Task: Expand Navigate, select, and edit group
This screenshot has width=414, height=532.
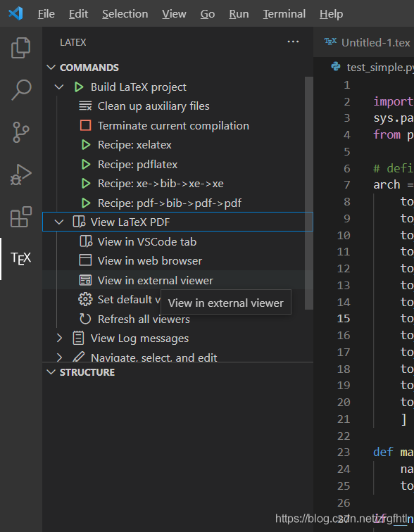Action: point(59,357)
